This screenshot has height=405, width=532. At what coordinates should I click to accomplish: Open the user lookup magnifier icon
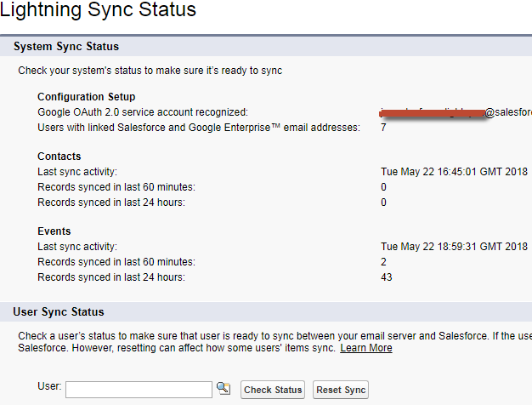pos(224,388)
